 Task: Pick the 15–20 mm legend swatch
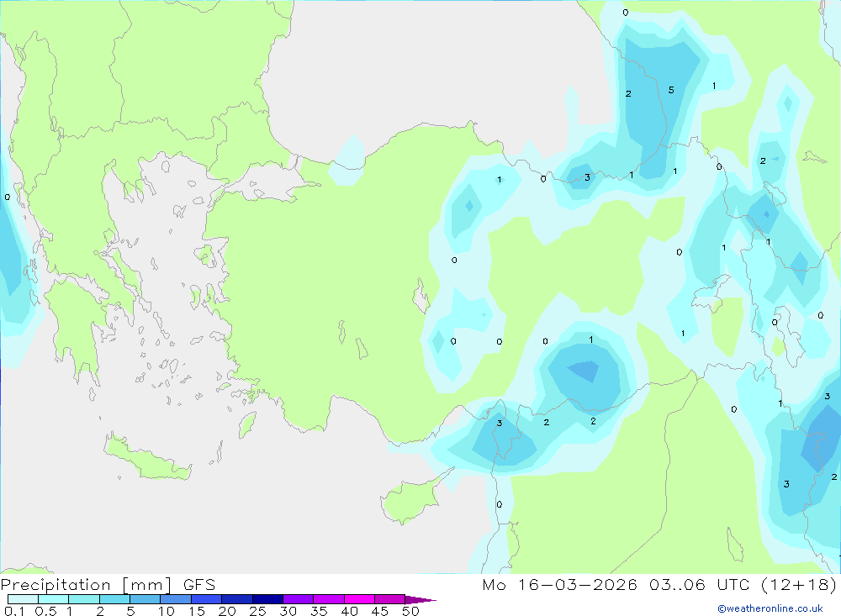pos(206,599)
